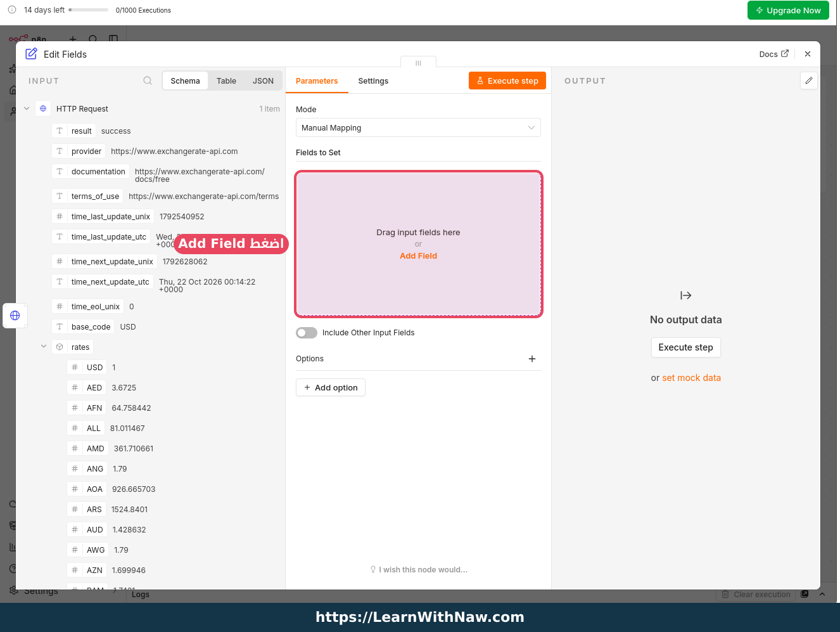Toggle Include Other Input Fields switch
This screenshot has width=840, height=632.
point(307,333)
